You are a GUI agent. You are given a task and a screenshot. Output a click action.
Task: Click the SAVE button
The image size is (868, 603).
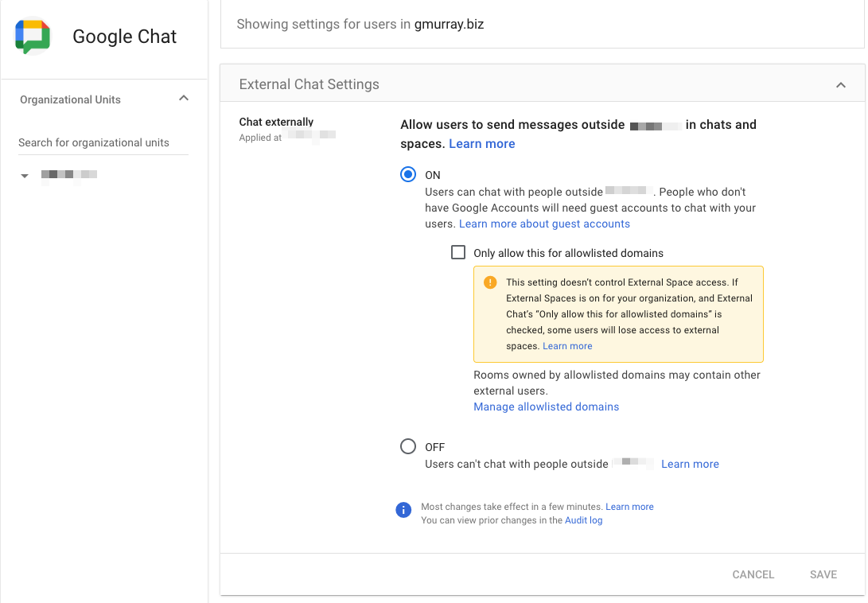tap(823, 574)
